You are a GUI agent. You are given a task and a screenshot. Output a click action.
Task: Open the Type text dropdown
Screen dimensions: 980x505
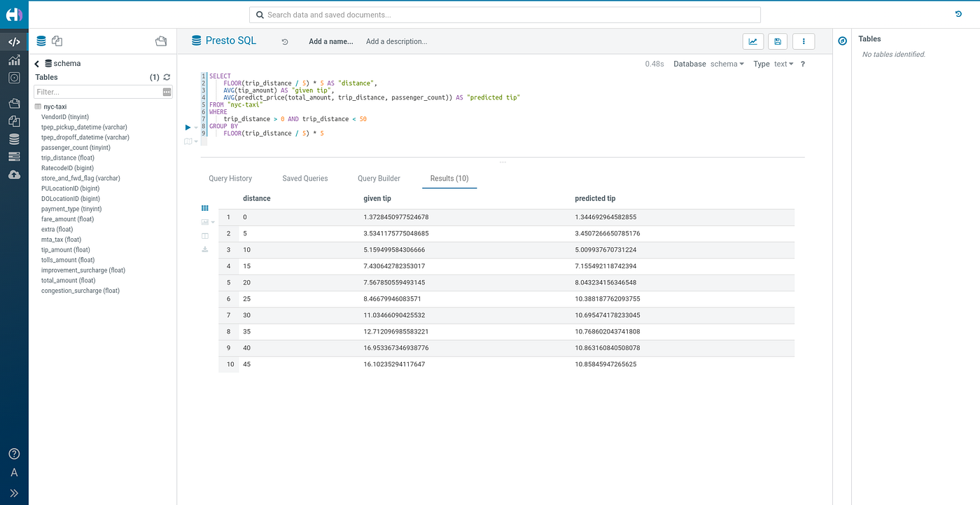pyautogui.click(x=783, y=63)
